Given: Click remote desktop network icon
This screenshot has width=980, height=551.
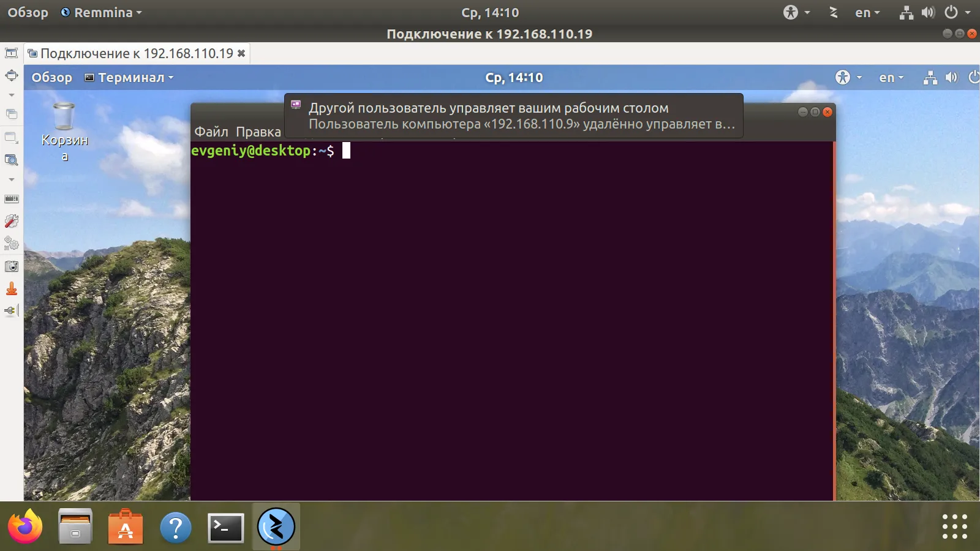Looking at the screenshot, I should [x=930, y=77].
